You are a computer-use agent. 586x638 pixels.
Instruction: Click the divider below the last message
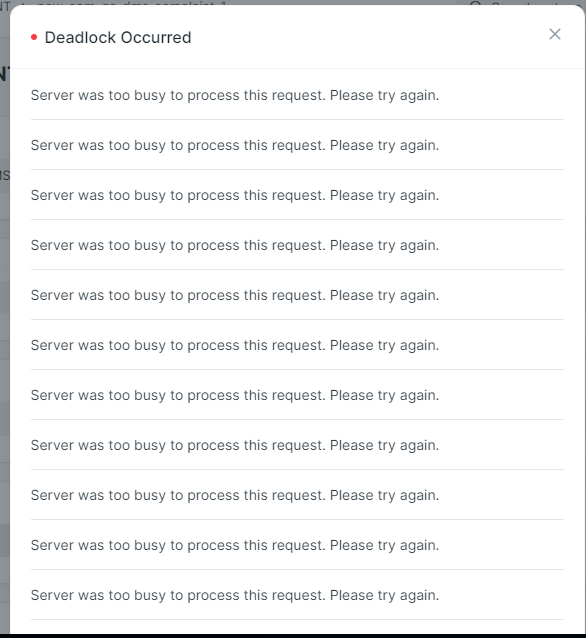pos(297,620)
